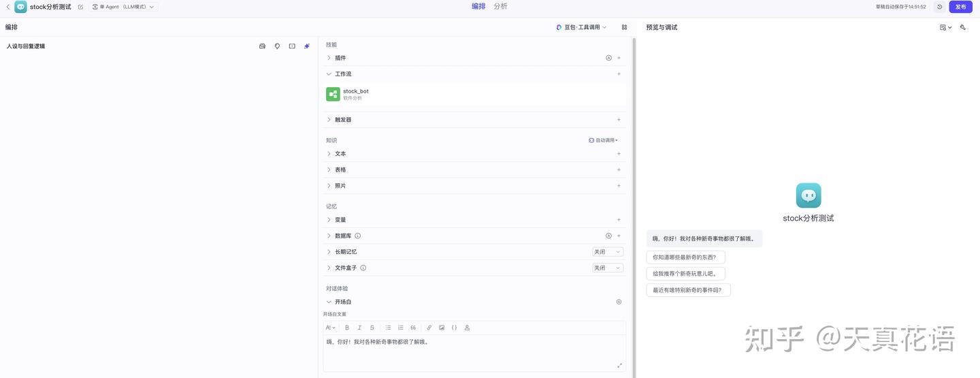Click the prompt compare icon in 人设与回复逻辑
The height and width of the screenshot is (378, 980).
pyautogui.click(x=292, y=46)
